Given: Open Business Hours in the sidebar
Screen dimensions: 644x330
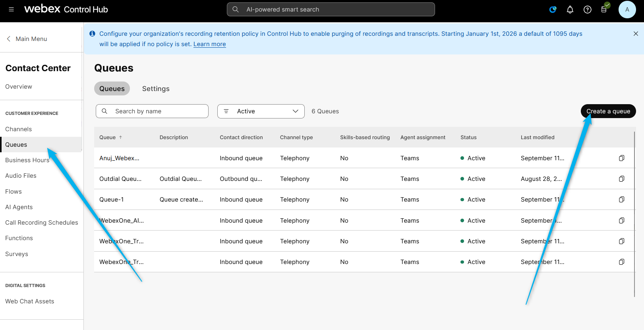Looking at the screenshot, I should (27, 160).
